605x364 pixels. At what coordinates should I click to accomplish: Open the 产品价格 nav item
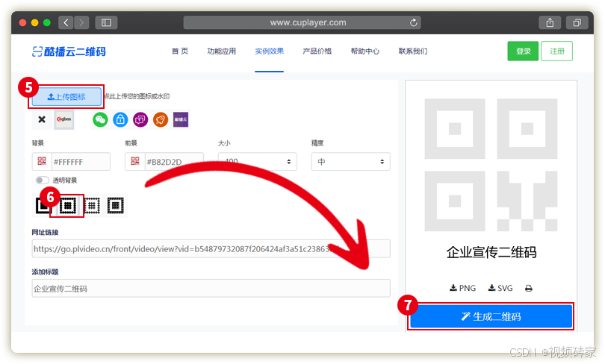[317, 51]
